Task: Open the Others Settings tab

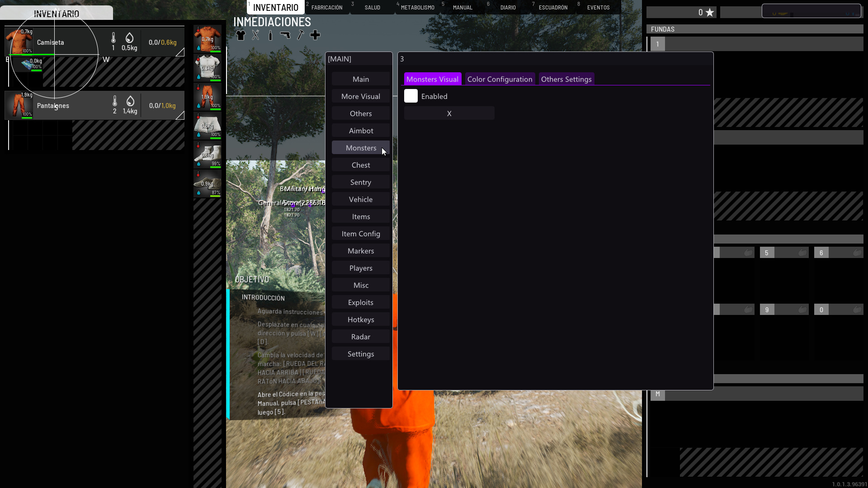Action: click(x=566, y=79)
